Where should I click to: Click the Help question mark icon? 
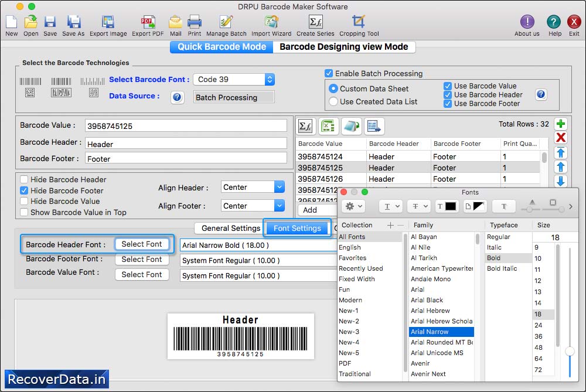coord(554,22)
